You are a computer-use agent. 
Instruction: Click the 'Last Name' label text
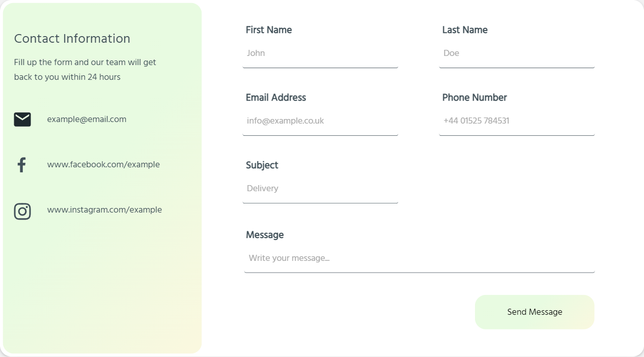click(x=465, y=30)
